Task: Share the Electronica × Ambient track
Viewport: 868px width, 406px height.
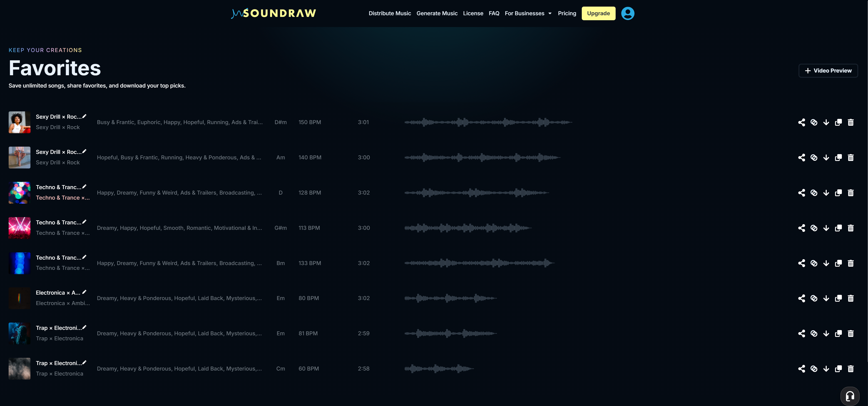Action: 802,298
